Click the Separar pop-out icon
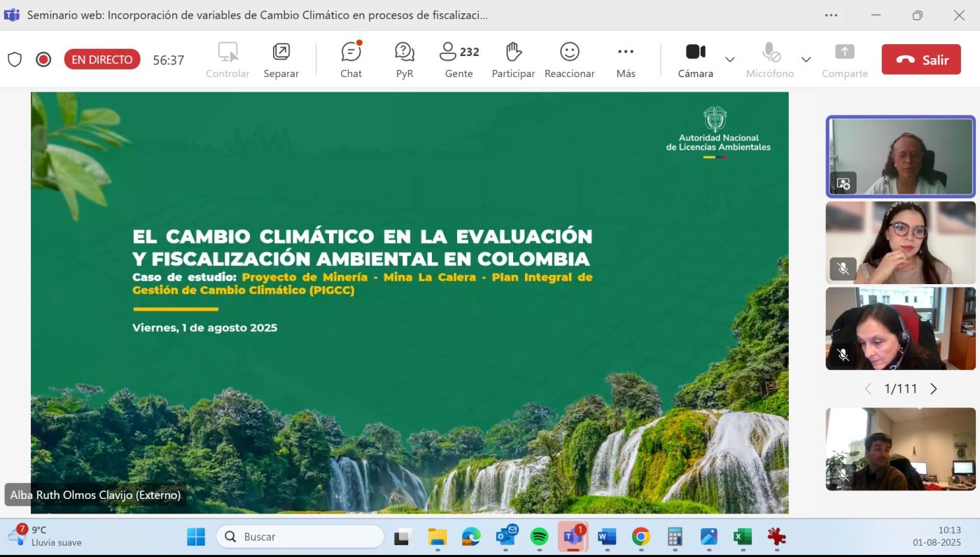This screenshot has width=980, height=557. click(281, 59)
